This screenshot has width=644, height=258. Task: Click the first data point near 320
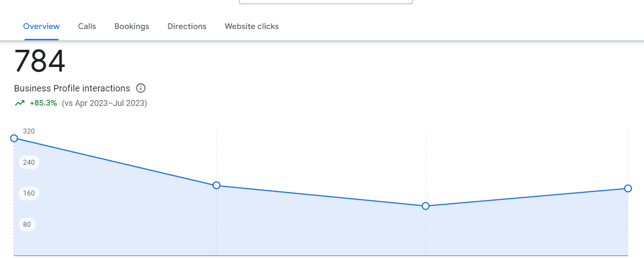[14, 138]
